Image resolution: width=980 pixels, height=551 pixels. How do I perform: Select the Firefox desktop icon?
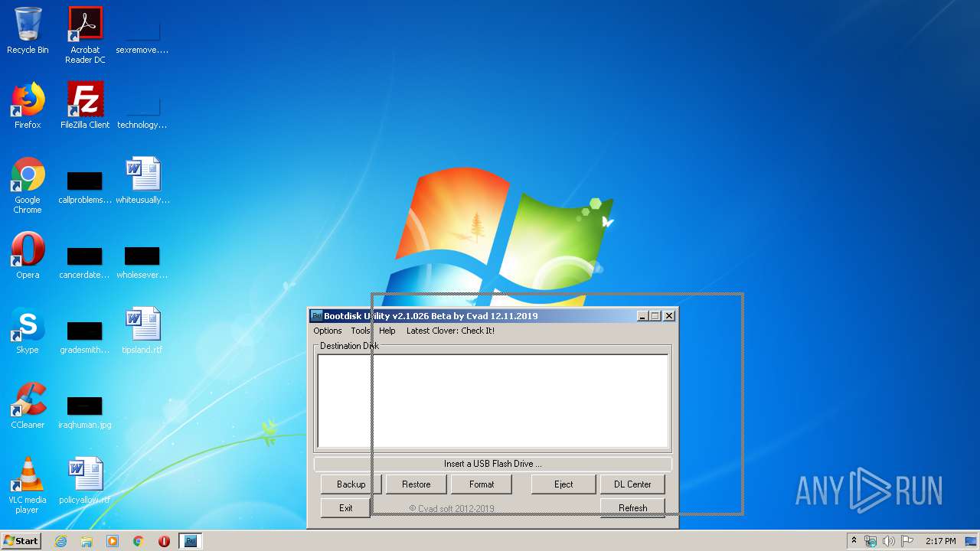(28, 106)
